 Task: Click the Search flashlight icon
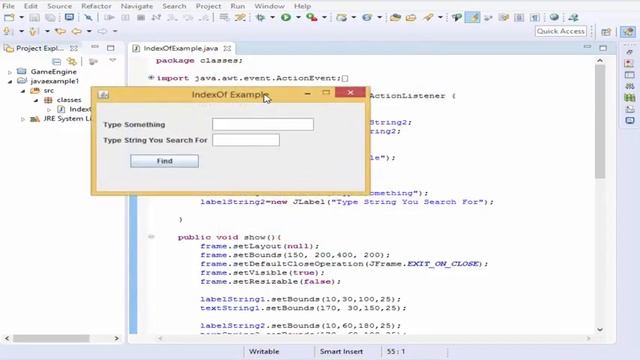point(428,18)
